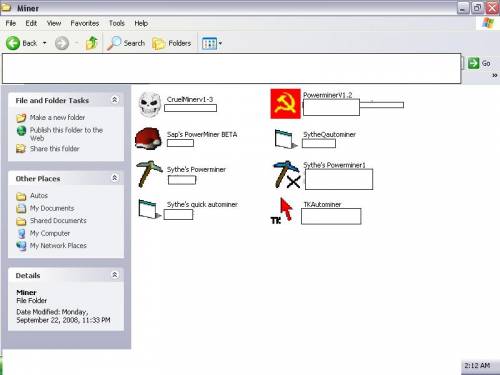Click the Views toolbar icon

click(209, 43)
